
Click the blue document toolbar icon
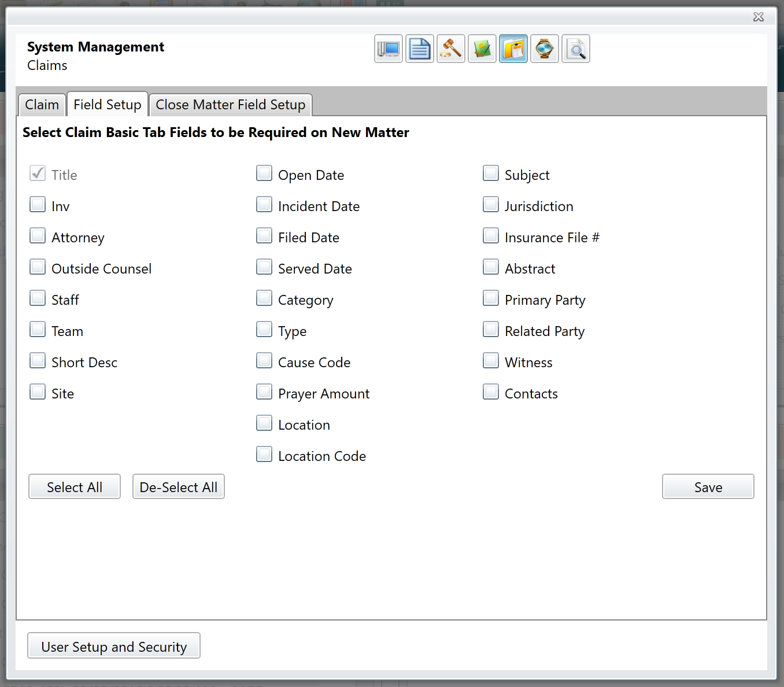point(420,49)
